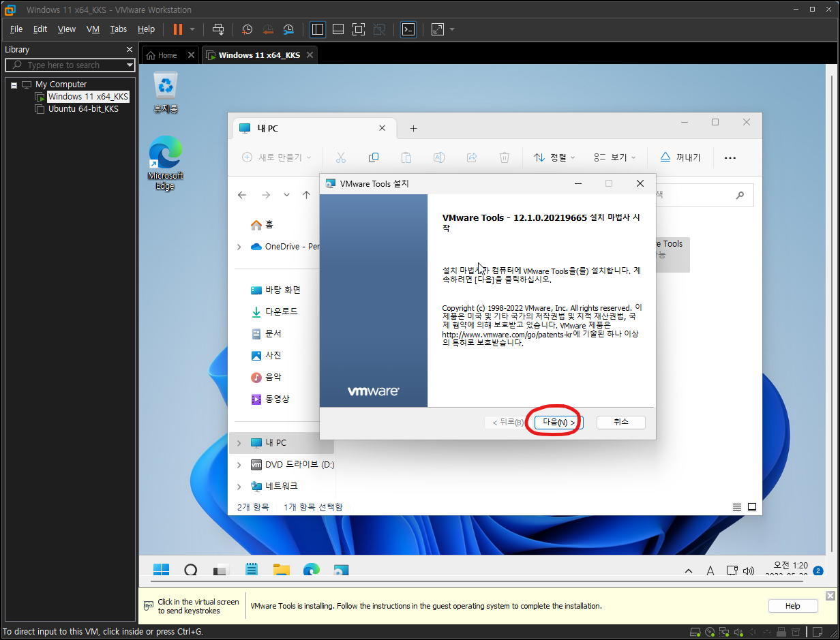Image resolution: width=840 pixels, height=640 pixels.
Task: Click the Copy icon in Explorer toolbar
Action: (374, 157)
